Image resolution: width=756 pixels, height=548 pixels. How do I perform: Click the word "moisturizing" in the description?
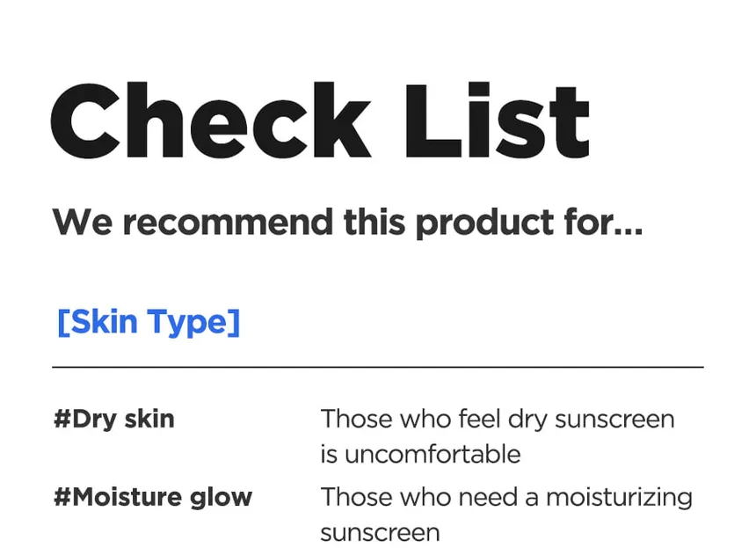tap(619, 497)
